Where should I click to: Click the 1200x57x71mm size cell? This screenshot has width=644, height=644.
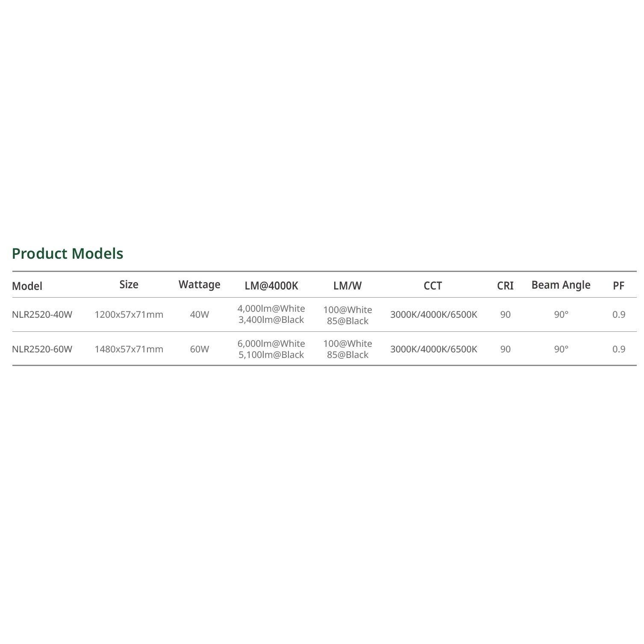[129, 315]
